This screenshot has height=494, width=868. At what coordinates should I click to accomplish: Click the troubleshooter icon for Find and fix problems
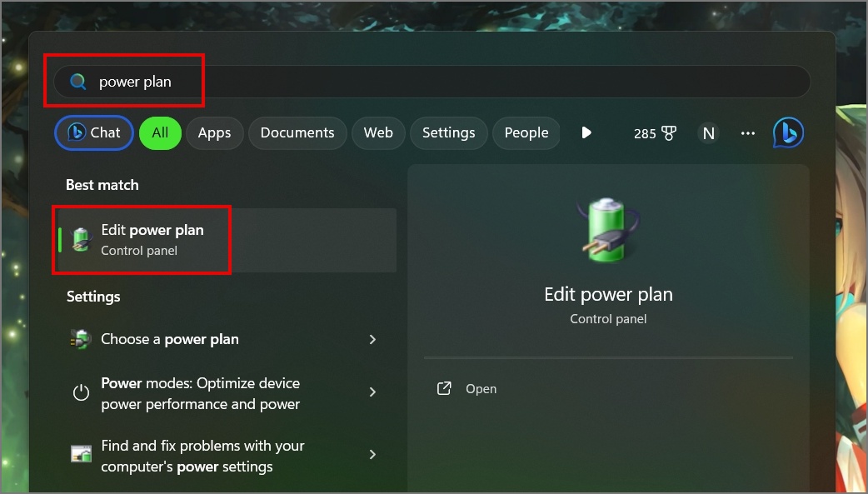(81, 454)
